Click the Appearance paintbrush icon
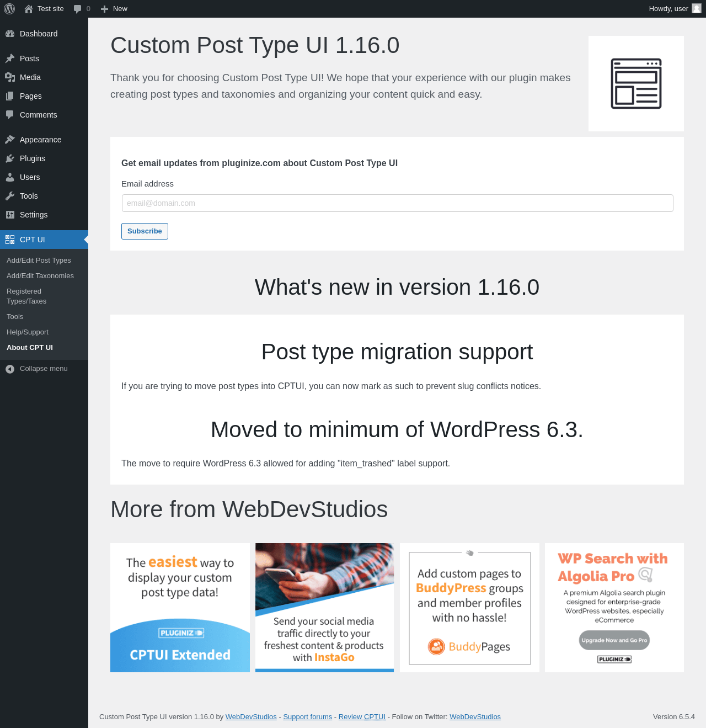This screenshot has width=706, height=728. click(x=10, y=140)
